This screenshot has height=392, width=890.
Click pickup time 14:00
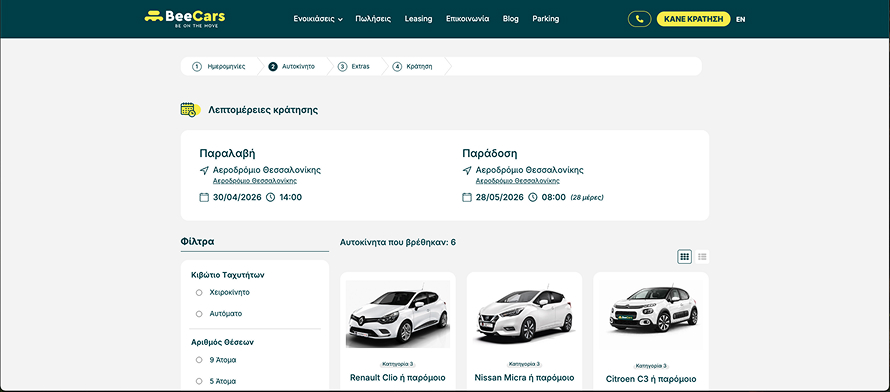point(291,197)
